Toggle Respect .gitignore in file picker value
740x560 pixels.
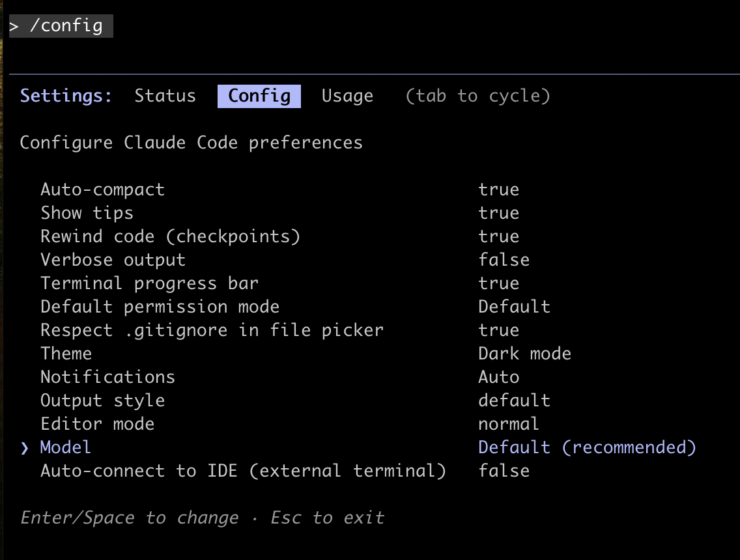(x=498, y=330)
